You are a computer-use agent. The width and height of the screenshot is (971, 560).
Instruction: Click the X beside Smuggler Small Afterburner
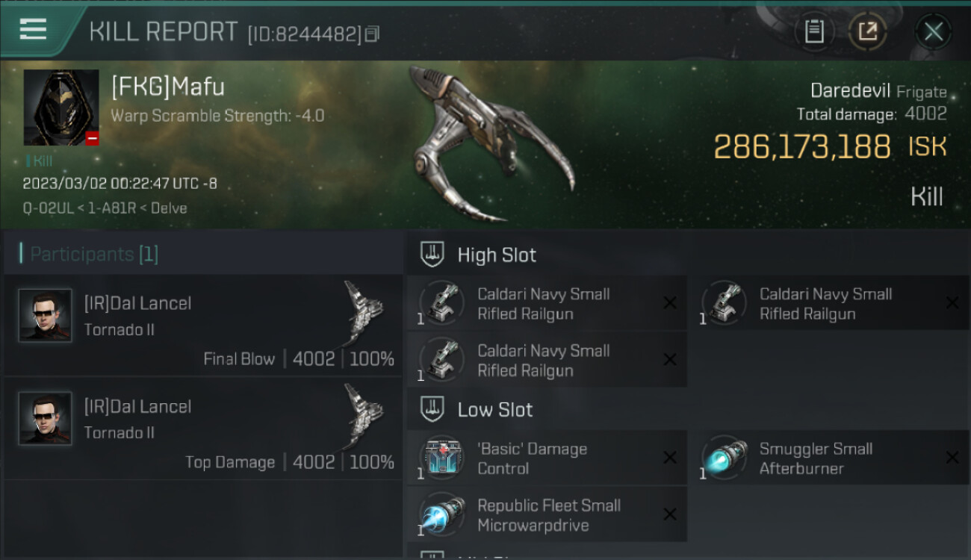click(x=952, y=458)
